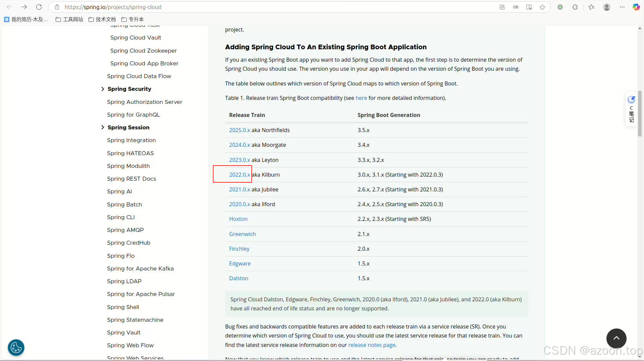Click the green circle extension icon
Viewport: 644px width, 361px height.
pyautogui.click(x=560, y=7)
